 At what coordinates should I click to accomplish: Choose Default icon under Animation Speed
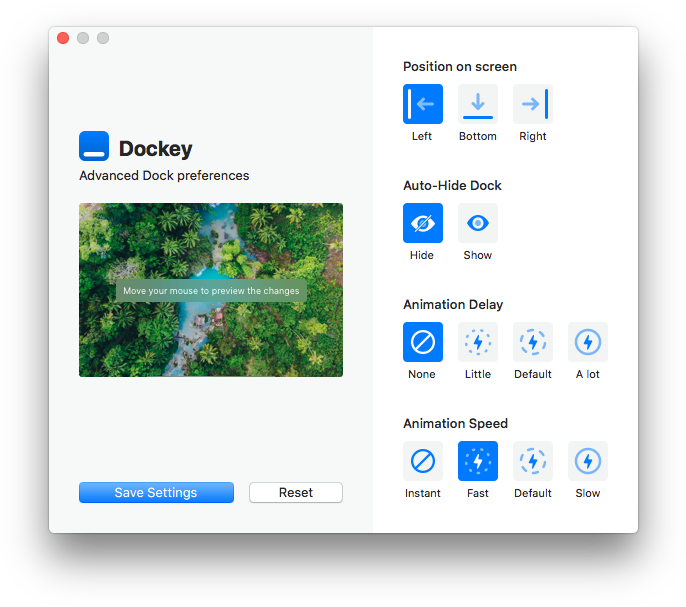(x=533, y=461)
